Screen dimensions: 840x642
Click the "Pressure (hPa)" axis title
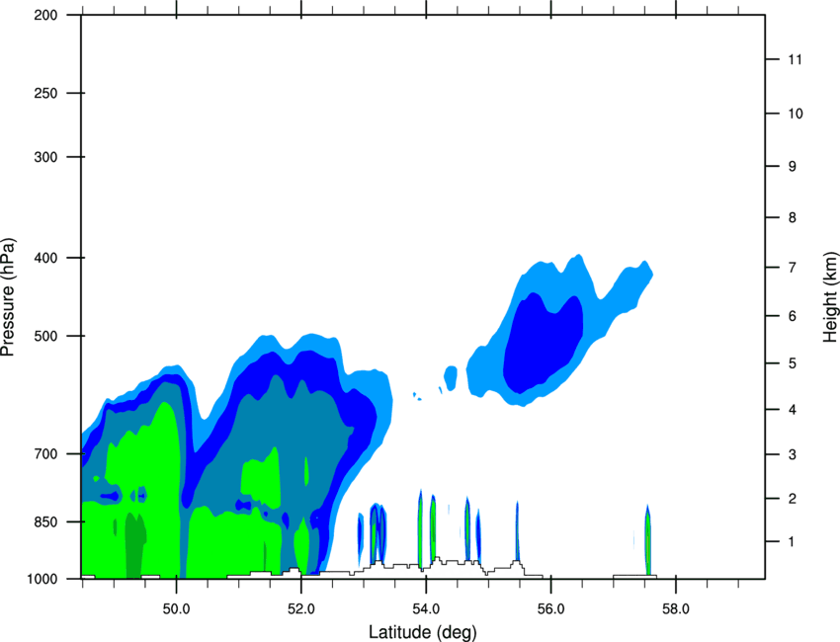8,297
